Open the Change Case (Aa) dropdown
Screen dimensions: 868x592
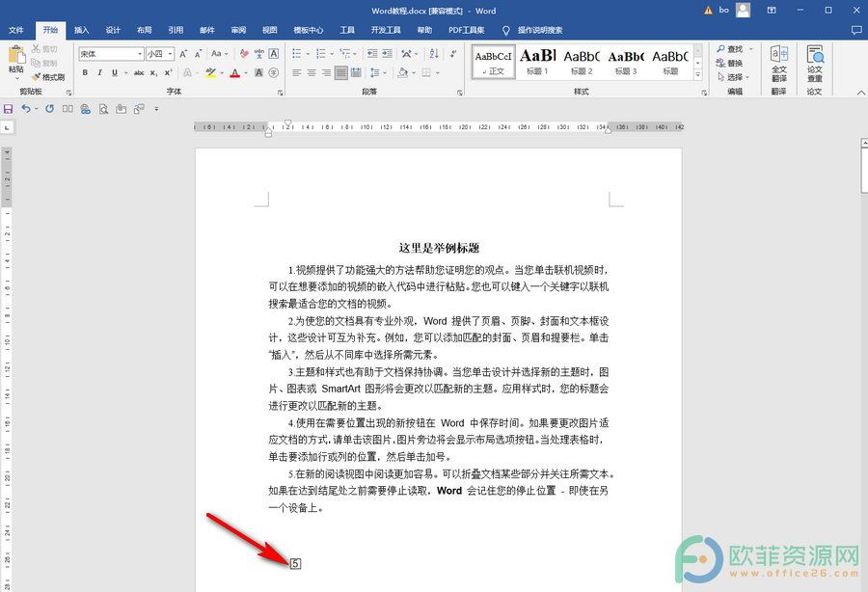219,54
